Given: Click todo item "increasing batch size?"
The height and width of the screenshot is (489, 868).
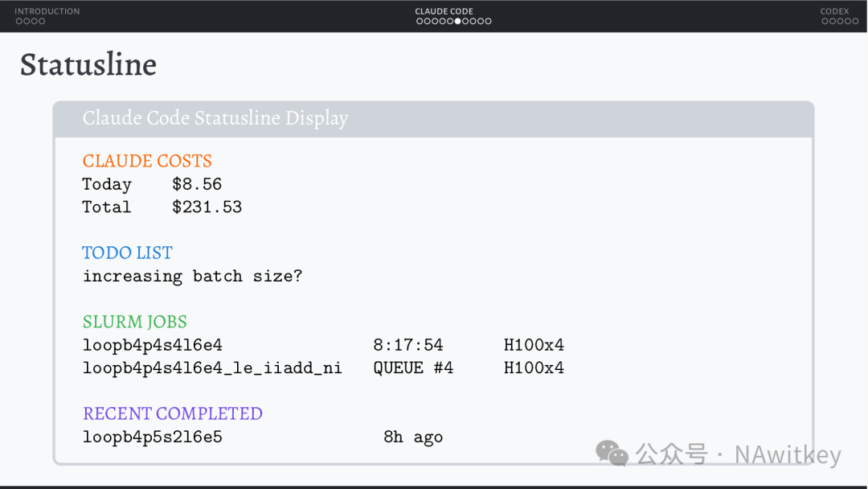Looking at the screenshot, I should (x=193, y=276).
